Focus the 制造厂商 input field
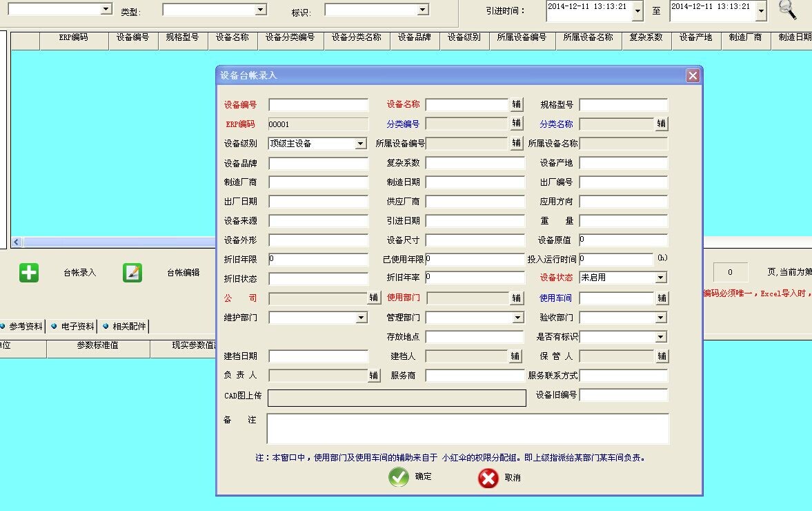This screenshot has width=812, height=511. tap(319, 182)
